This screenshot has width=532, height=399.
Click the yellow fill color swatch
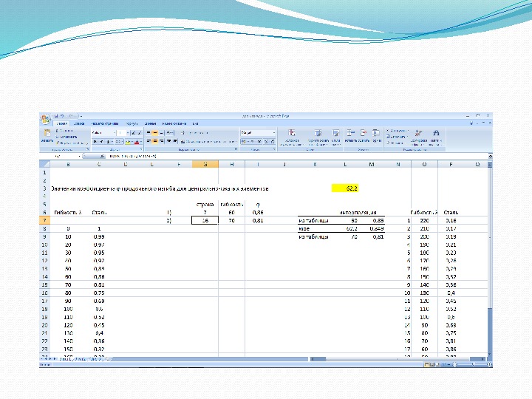tap(128, 141)
